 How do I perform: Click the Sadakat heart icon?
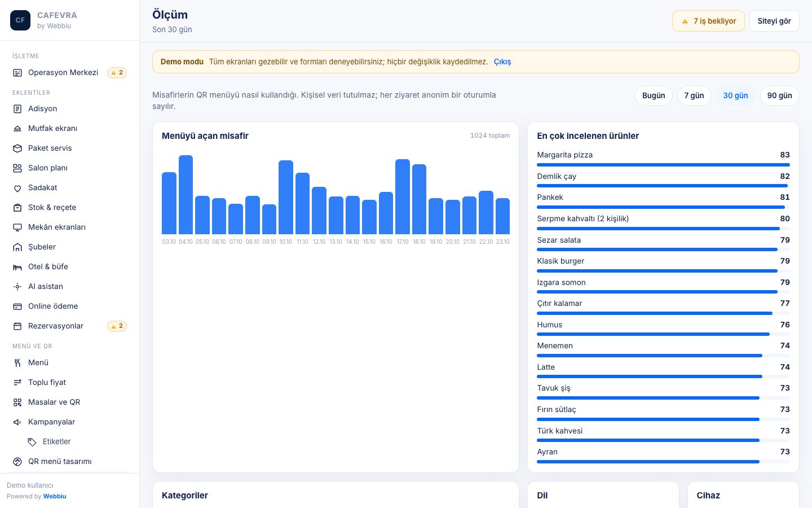(17, 188)
